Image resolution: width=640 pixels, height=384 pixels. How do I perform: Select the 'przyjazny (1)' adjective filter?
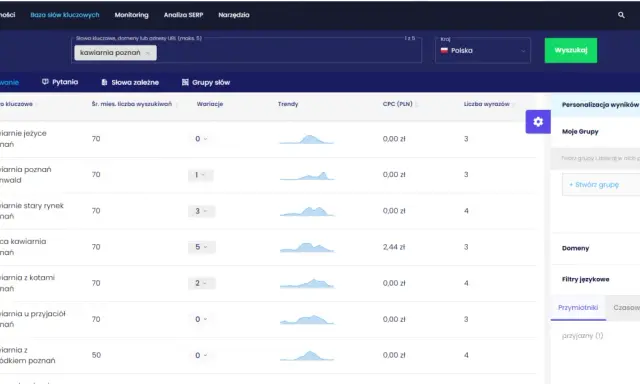(x=582, y=336)
